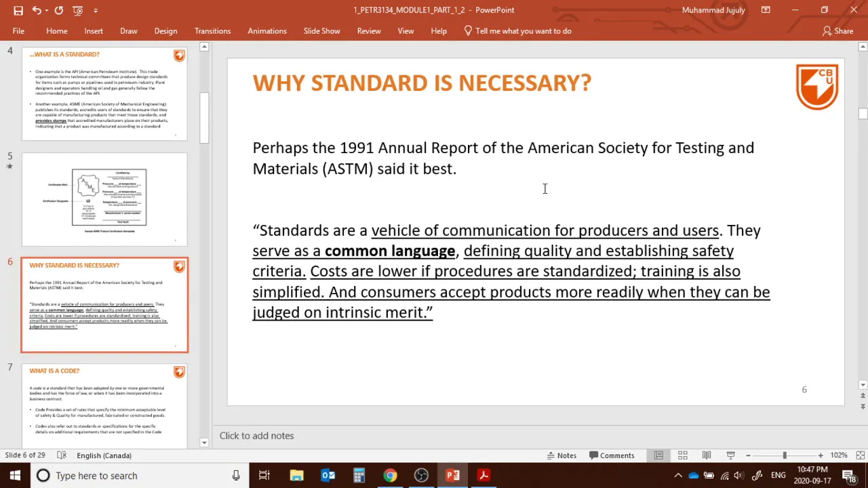Switch to Slide Sorter view
Image resolution: width=868 pixels, height=488 pixels.
click(x=683, y=455)
